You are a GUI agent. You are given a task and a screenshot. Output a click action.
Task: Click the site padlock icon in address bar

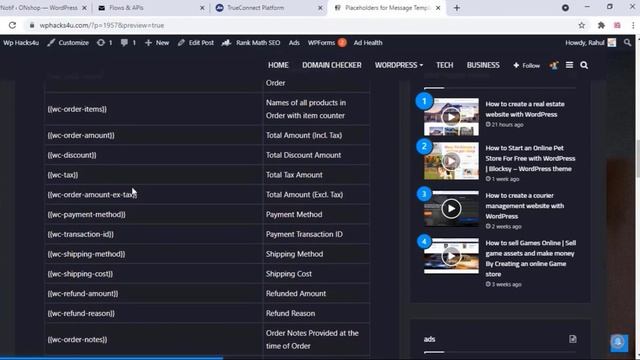click(31, 25)
